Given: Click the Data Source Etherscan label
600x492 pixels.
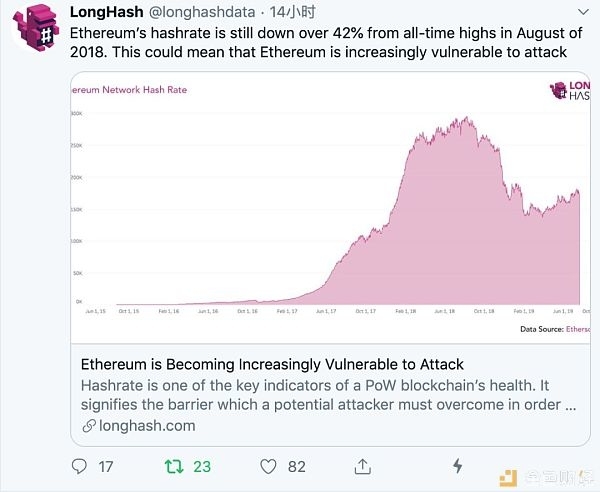Looking at the screenshot, I should coord(555,329).
